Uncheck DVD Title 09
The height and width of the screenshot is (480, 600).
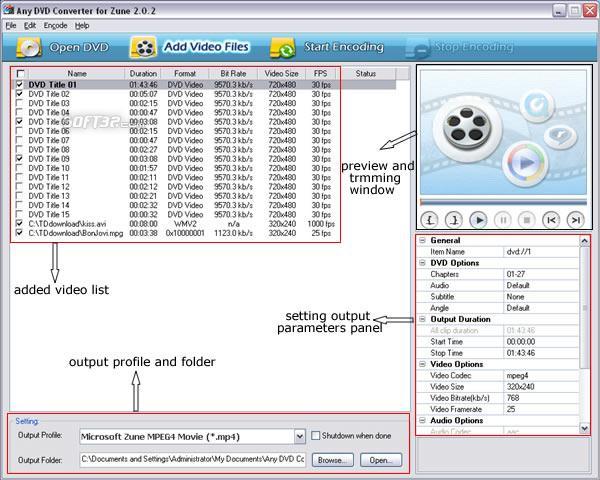click(x=19, y=158)
